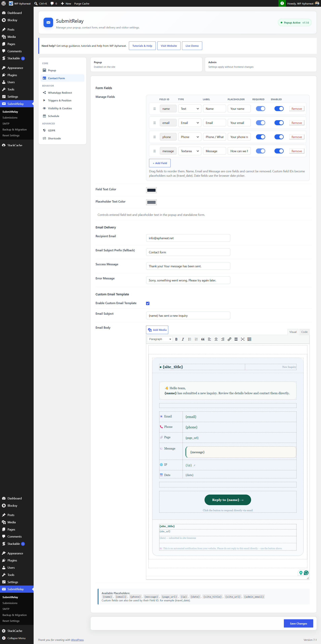Open type dropdown for name field
Screen dimensions: 321x644
(x=190, y=109)
